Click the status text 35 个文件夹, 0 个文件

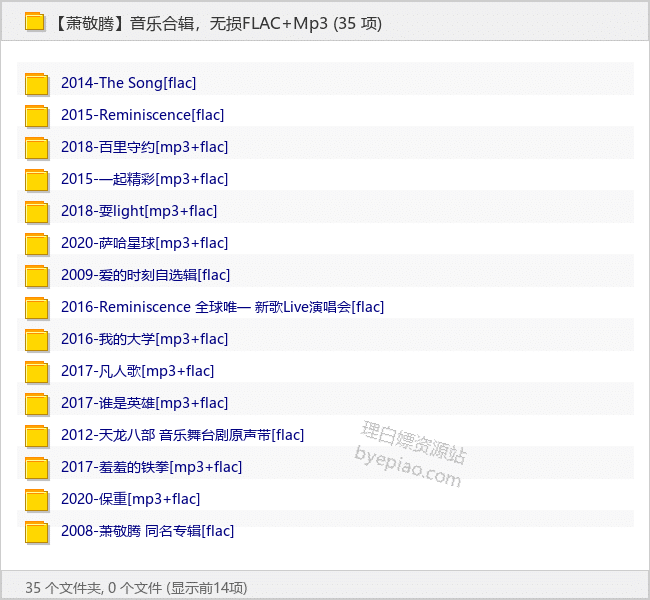click(x=94, y=588)
